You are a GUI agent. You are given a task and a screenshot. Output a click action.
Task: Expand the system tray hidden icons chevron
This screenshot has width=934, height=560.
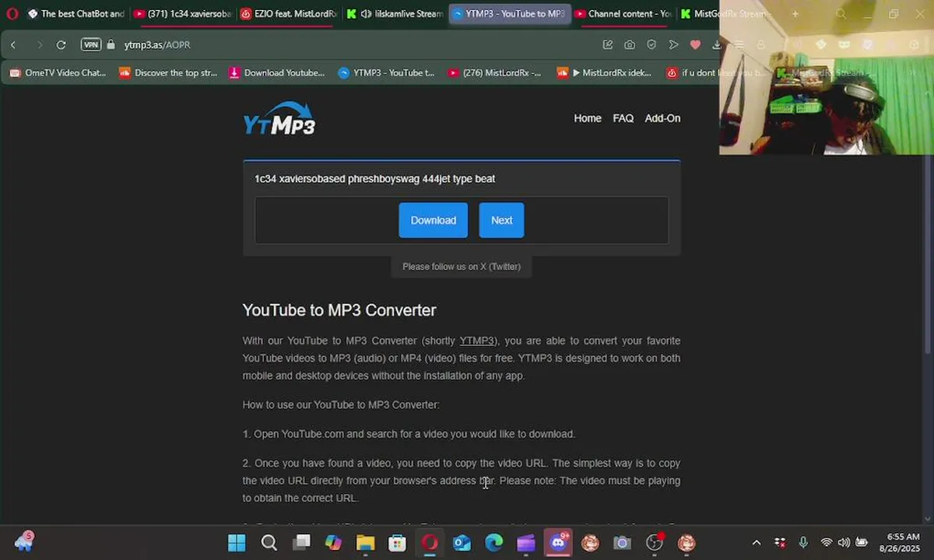pyautogui.click(x=756, y=543)
